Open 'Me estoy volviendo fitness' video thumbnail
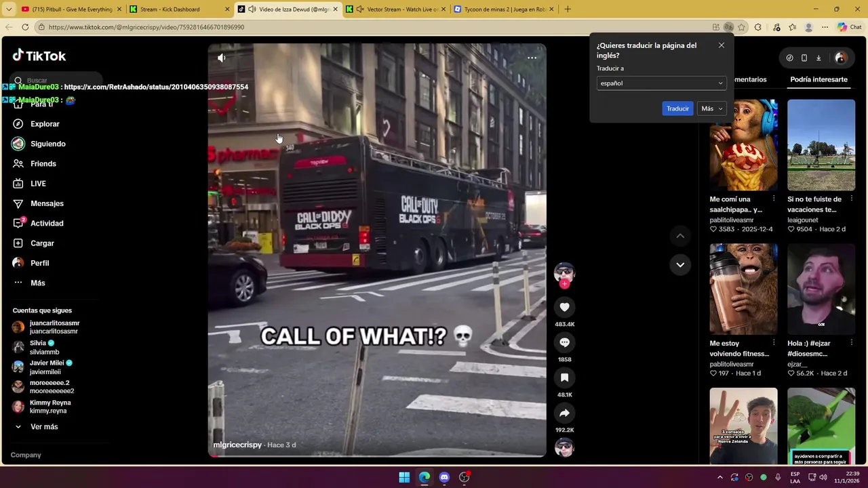 click(x=743, y=289)
